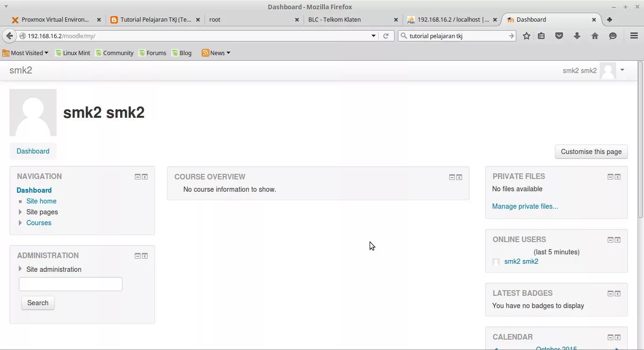Close the BLC - Telkom Klaten tab
This screenshot has height=350, width=644.
pos(396,20)
